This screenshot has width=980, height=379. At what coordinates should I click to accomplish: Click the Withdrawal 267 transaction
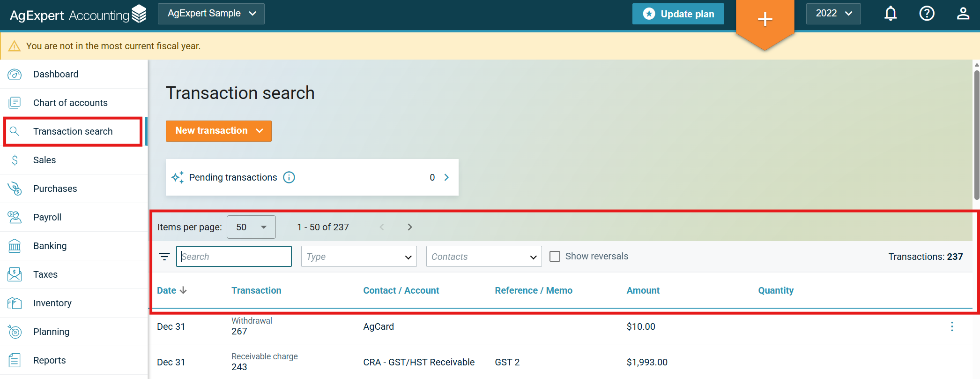252,326
